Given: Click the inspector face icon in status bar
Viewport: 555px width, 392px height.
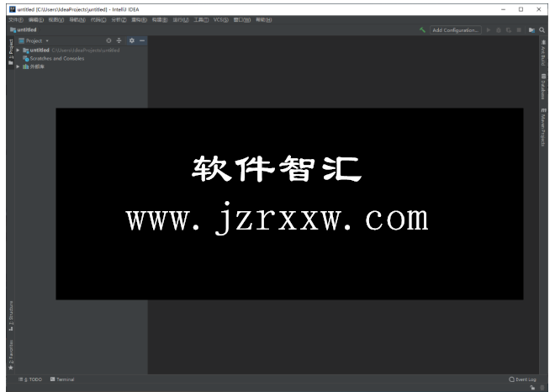Looking at the screenshot, I should click(x=542, y=388).
